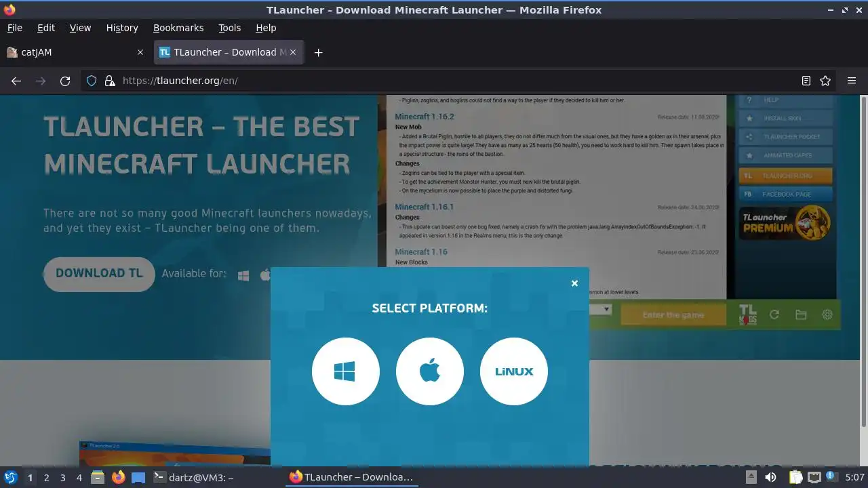Screen dimensions: 868x488
Task: Close the TLauncher tab
Action: pyautogui.click(x=293, y=52)
